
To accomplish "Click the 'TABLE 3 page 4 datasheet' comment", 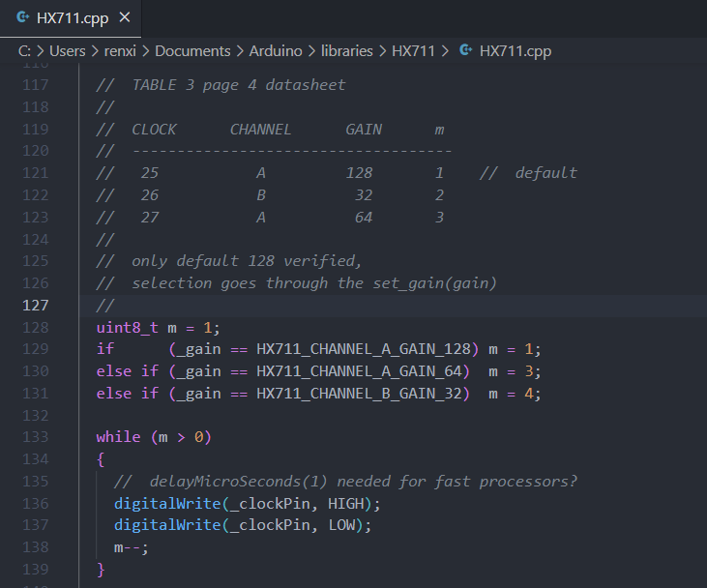I will [x=239, y=85].
